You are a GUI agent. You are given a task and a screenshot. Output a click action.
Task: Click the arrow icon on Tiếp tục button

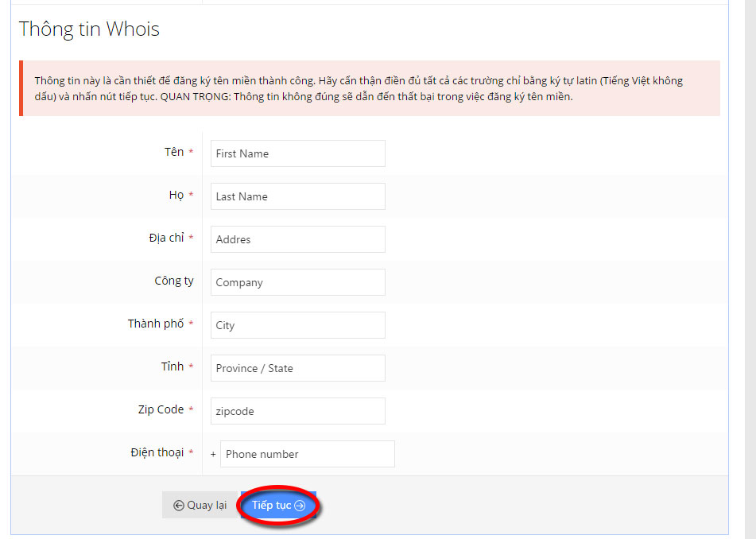(x=300, y=506)
